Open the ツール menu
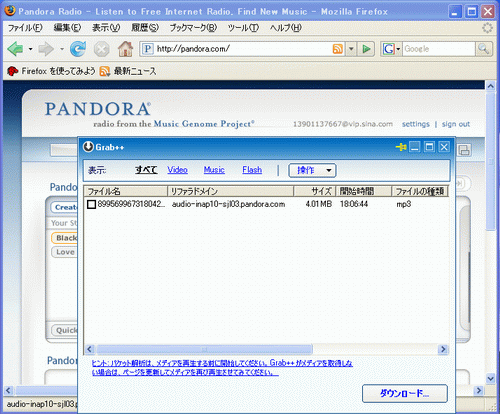500x414 pixels. coord(243,28)
